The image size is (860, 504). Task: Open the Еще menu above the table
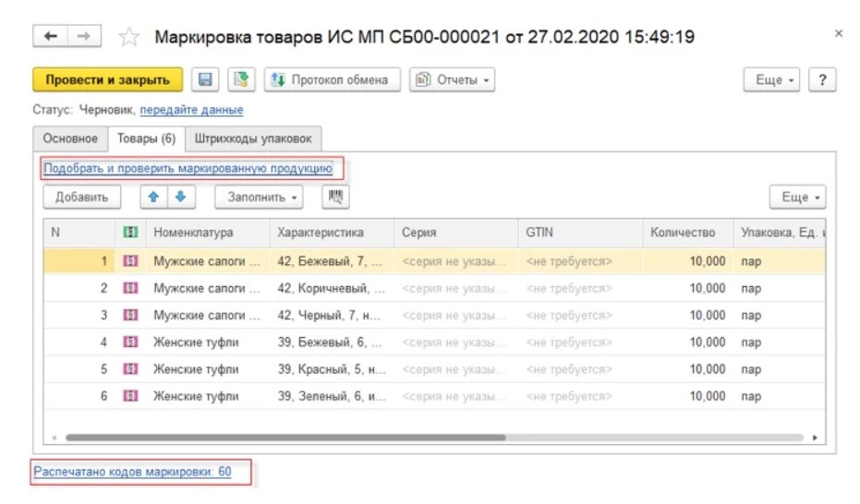797,197
